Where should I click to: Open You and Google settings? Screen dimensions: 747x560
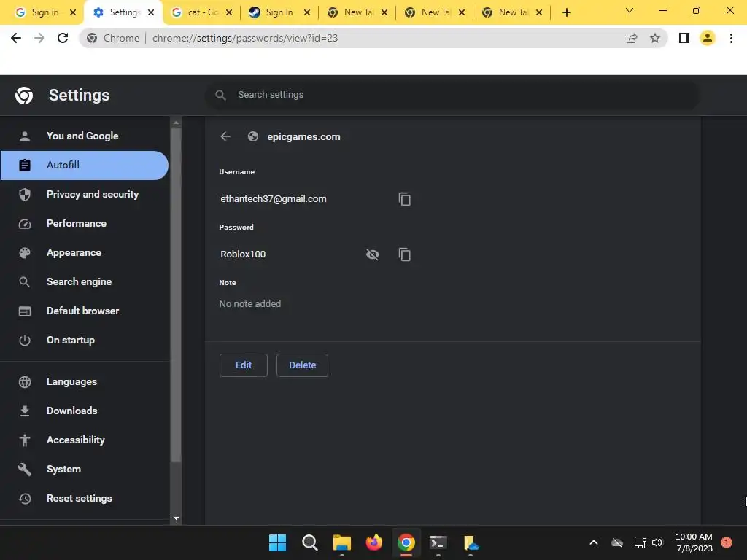pyautogui.click(x=85, y=136)
